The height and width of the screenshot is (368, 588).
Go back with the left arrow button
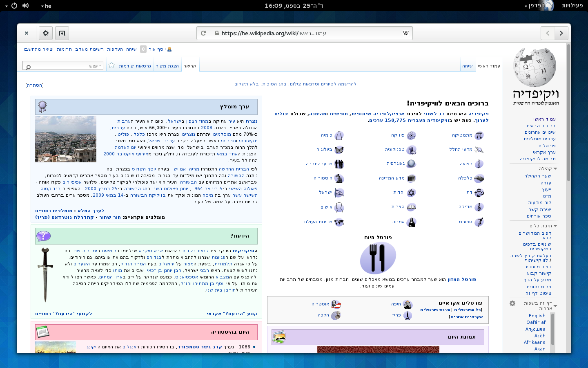[548, 33]
